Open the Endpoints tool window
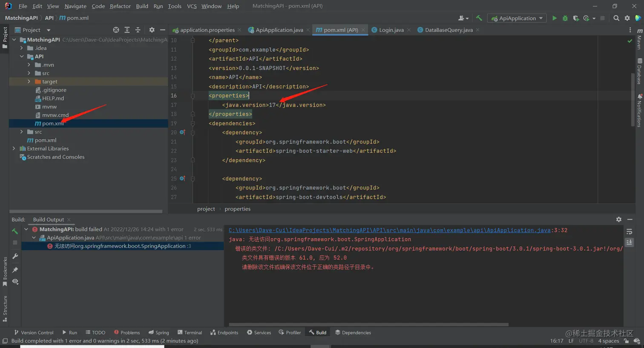Viewport: 644px width, 348px height. point(224,332)
